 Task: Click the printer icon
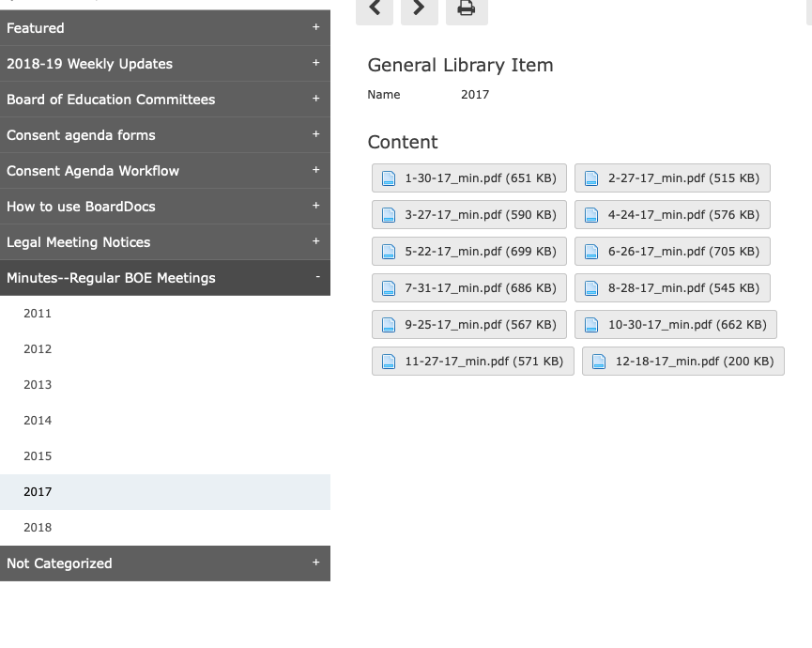point(467,9)
